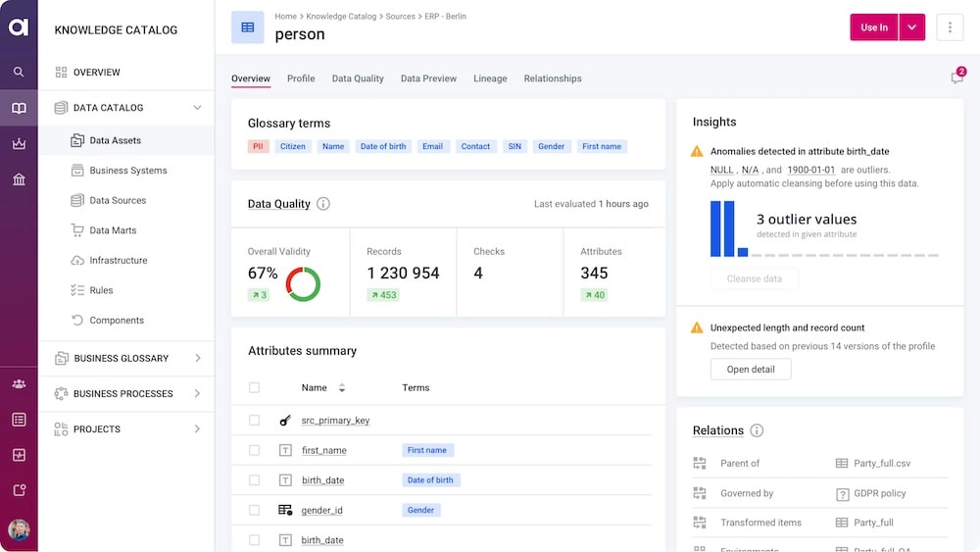The height and width of the screenshot is (552, 980).
Task: Select the PII glossary term tag
Action: click(x=259, y=146)
